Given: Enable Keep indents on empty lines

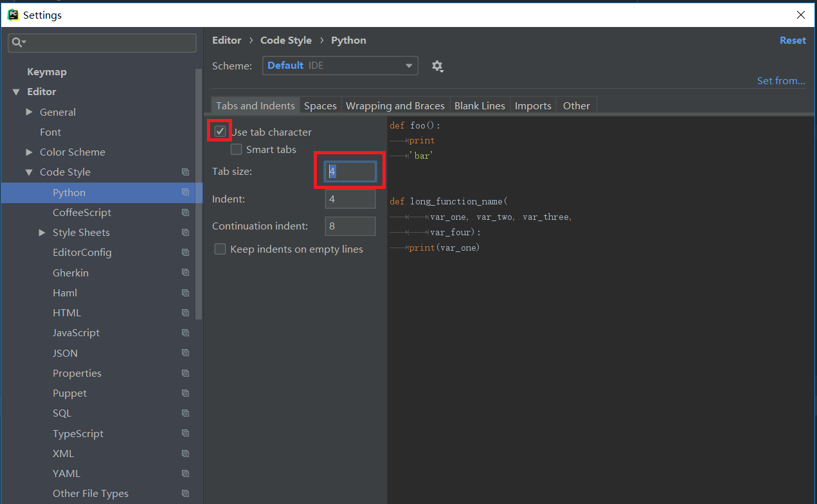Looking at the screenshot, I should [220, 249].
